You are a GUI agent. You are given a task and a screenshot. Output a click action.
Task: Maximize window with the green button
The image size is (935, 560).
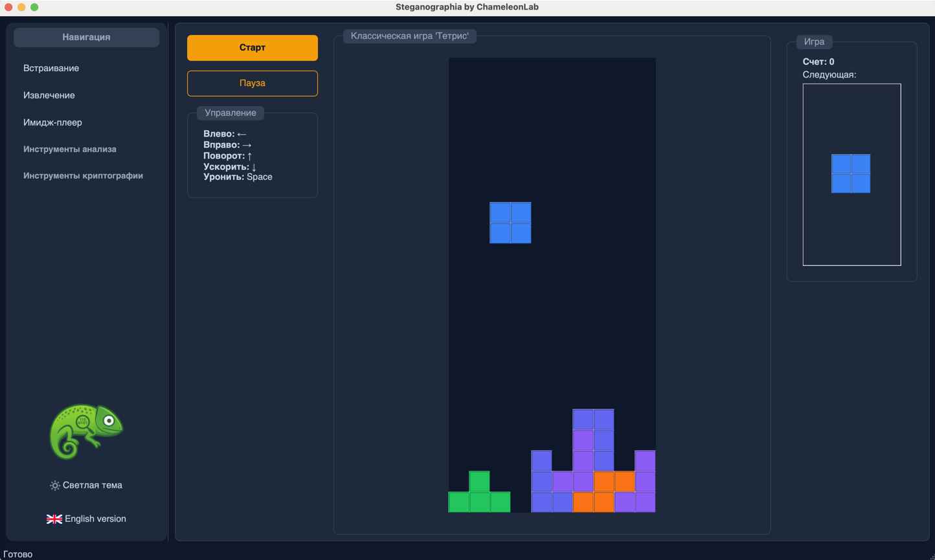(x=34, y=7)
